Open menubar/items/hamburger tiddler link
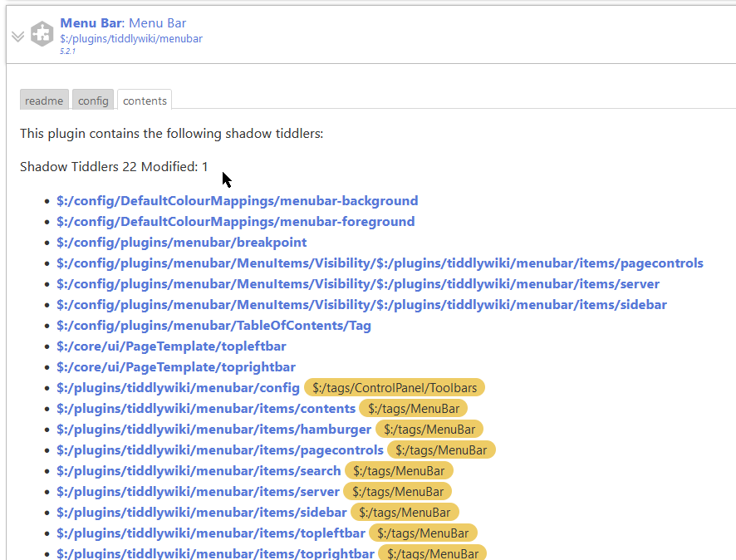The width and height of the screenshot is (736, 560). tap(213, 430)
